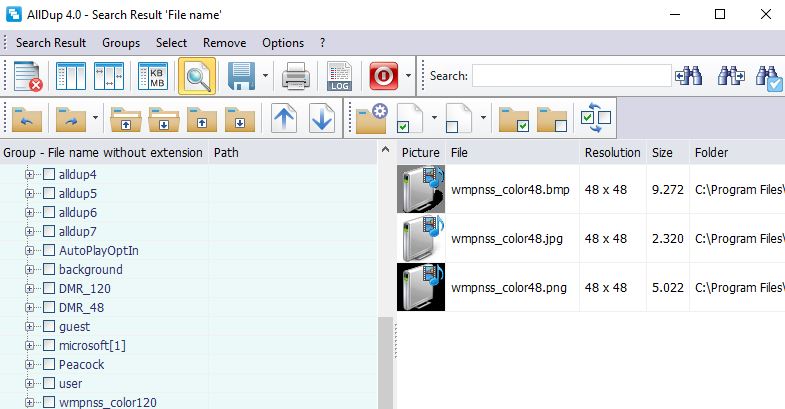Click the remove entries from list icon
Screen dimensions: 785x409
coord(28,76)
